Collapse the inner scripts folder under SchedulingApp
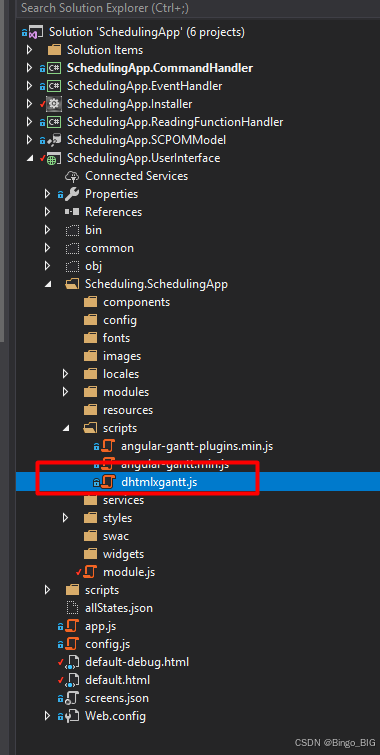 click(66, 428)
